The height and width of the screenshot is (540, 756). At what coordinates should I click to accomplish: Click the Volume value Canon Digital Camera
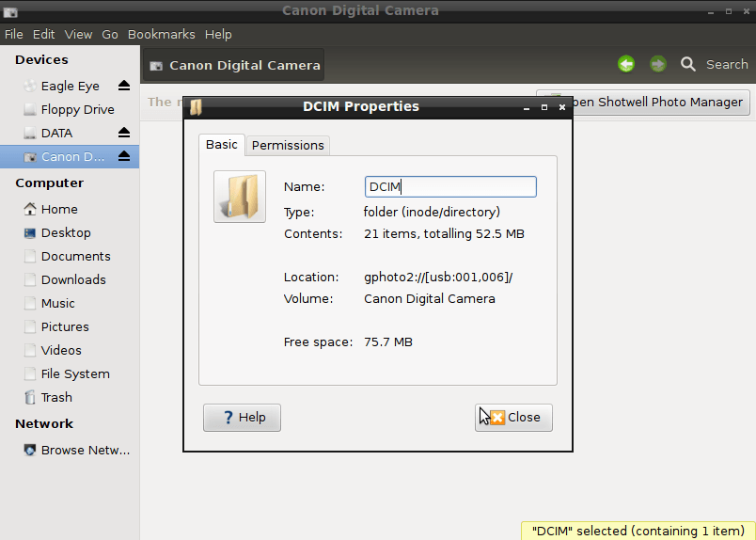point(430,299)
